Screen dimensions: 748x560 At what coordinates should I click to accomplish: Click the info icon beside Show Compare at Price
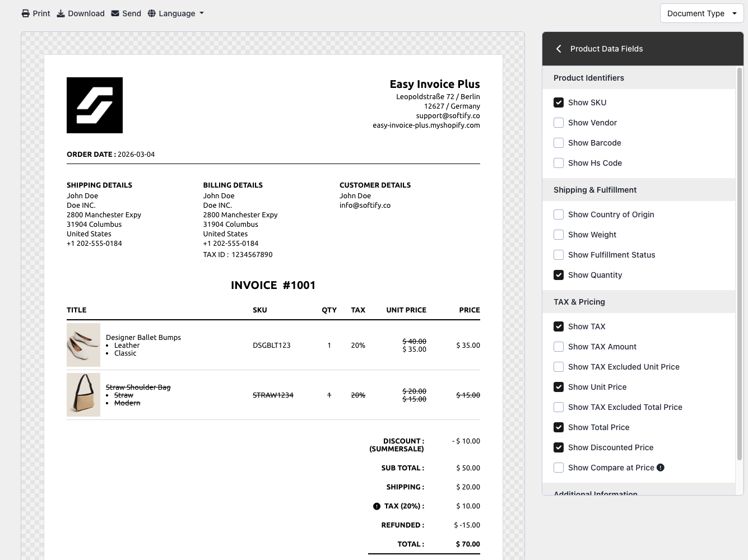[x=661, y=468]
